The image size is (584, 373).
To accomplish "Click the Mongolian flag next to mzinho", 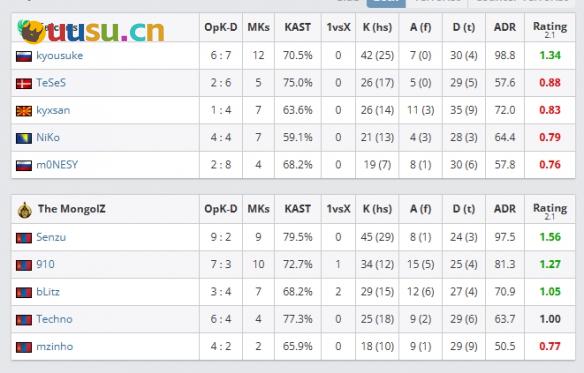I will 24,347.
